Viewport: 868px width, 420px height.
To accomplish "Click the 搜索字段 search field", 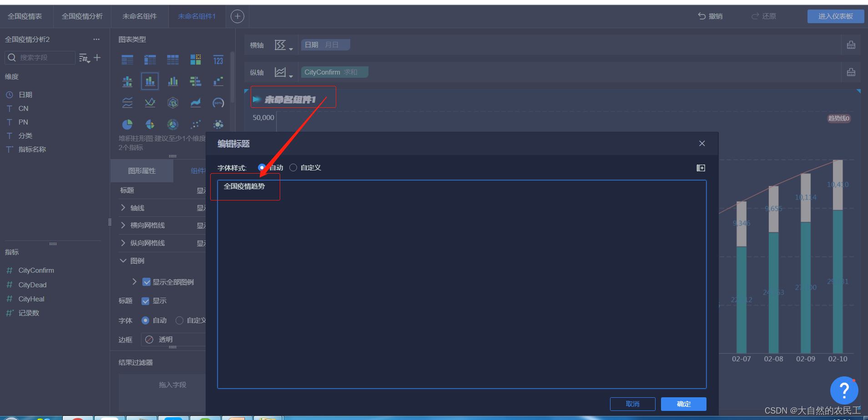I will (x=40, y=58).
